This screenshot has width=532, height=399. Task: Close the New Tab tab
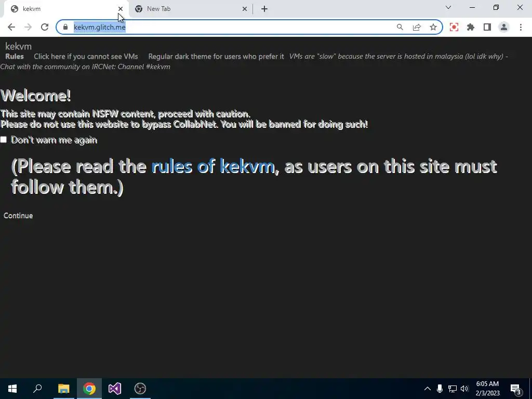245,9
